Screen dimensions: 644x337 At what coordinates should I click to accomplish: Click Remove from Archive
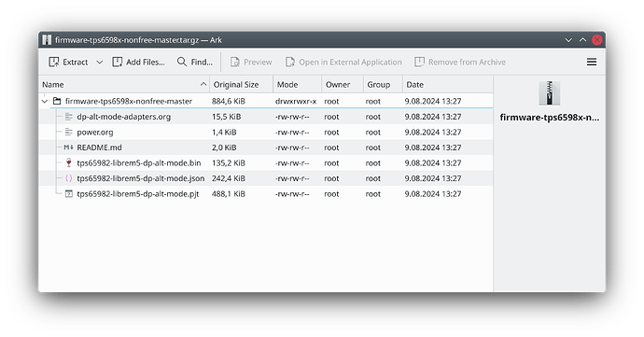pos(459,62)
